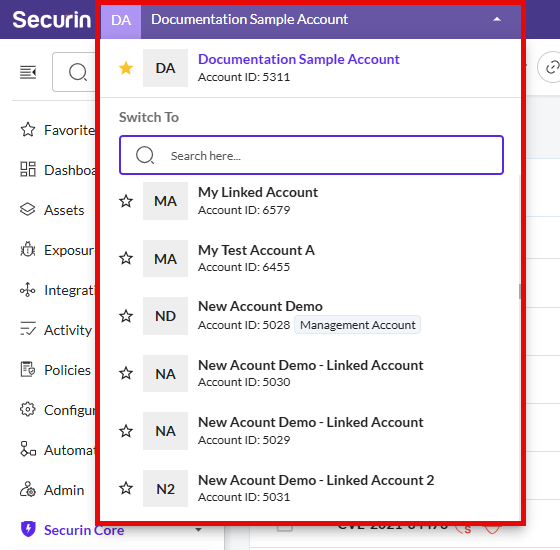Click the Account ID: 6579 text
Viewport: 560px width, 550px height.
coord(244,210)
